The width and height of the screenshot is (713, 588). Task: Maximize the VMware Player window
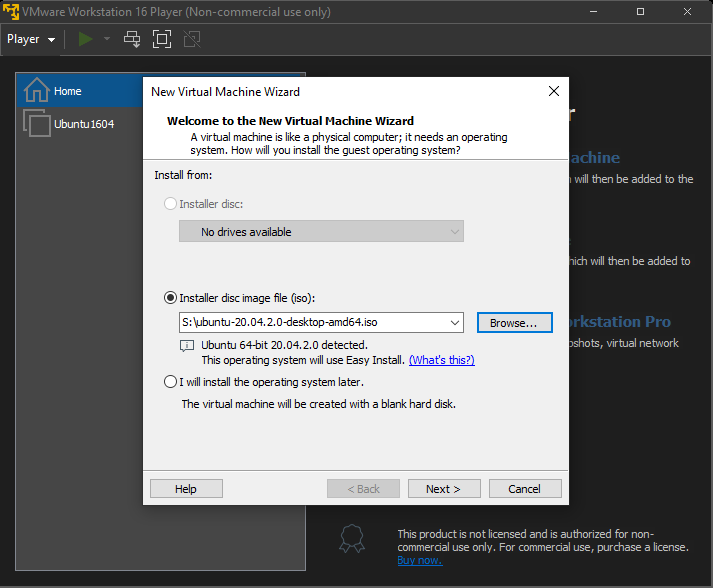pos(640,12)
